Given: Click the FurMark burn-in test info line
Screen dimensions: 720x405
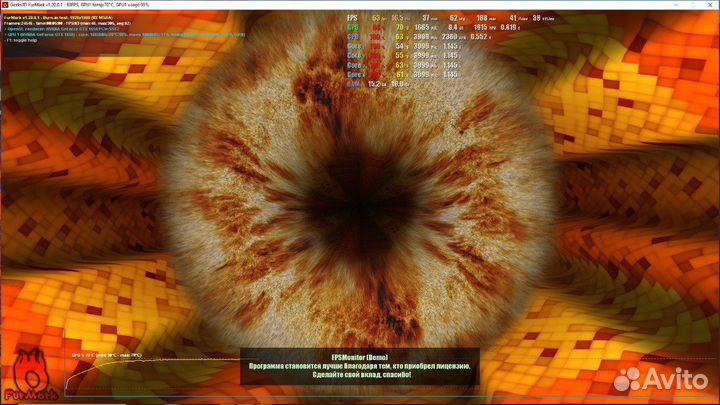Looking at the screenshot, I should point(58,18).
